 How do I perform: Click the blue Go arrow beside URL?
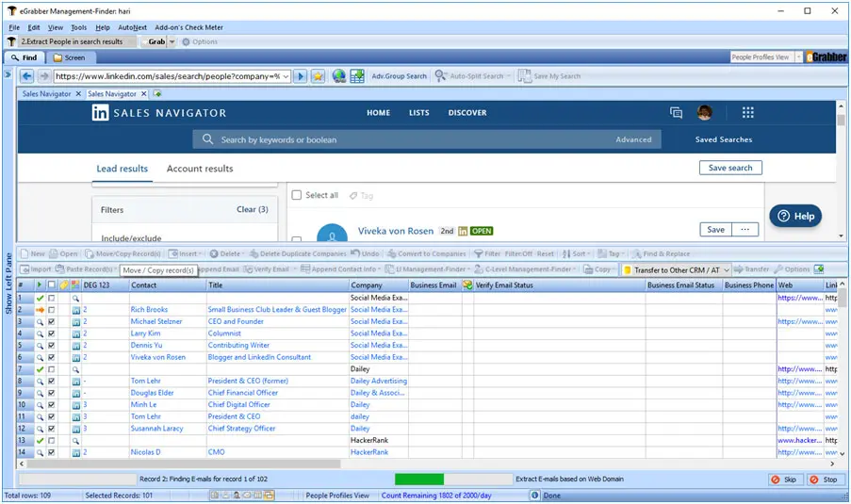click(300, 76)
